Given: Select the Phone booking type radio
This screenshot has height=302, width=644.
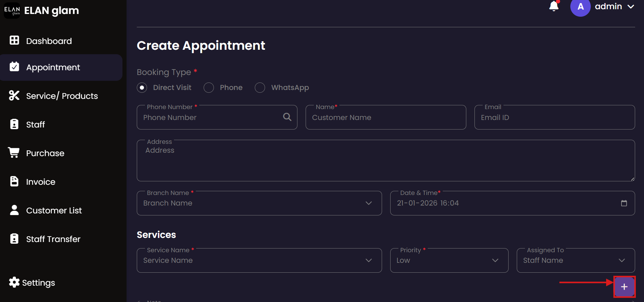Looking at the screenshot, I should click(209, 88).
